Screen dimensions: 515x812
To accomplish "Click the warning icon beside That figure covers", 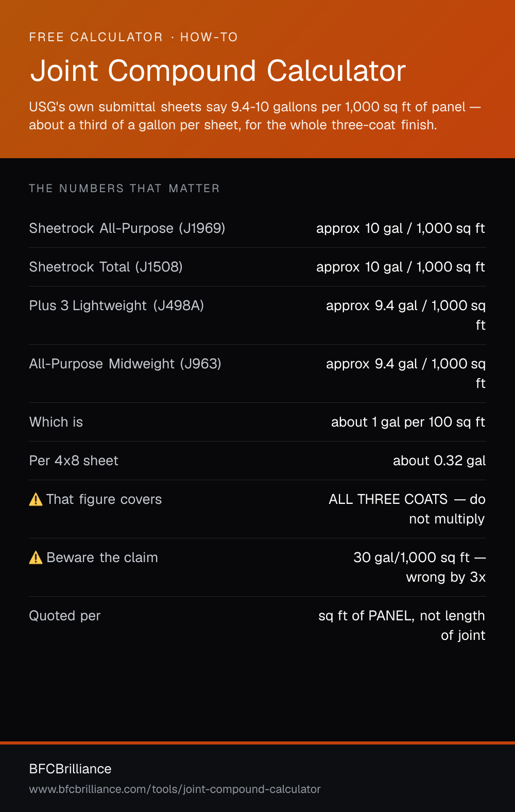I will (x=36, y=499).
